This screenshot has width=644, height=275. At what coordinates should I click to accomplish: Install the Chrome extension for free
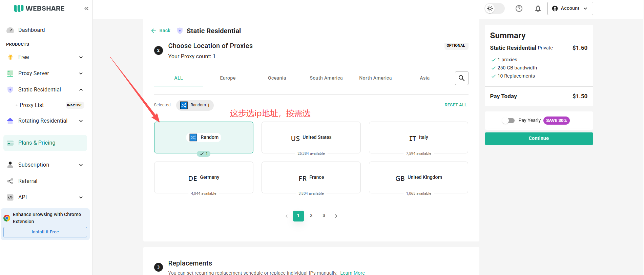[45, 232]
